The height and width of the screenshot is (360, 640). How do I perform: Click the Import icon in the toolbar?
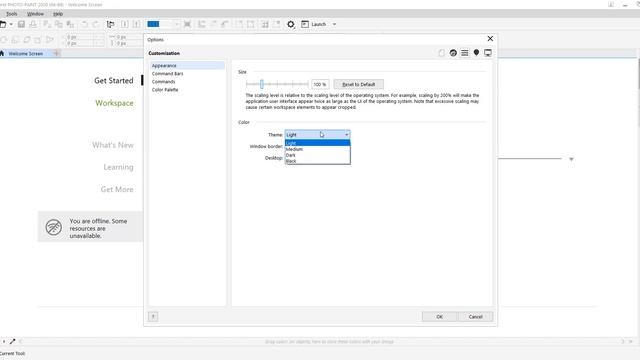pyautogui.click(x=124, y=24)
